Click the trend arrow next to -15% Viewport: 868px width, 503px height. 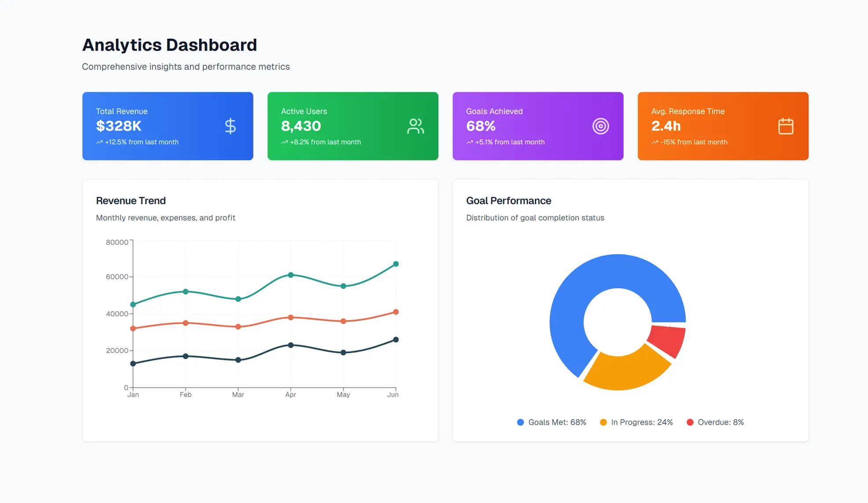[655, 142]
